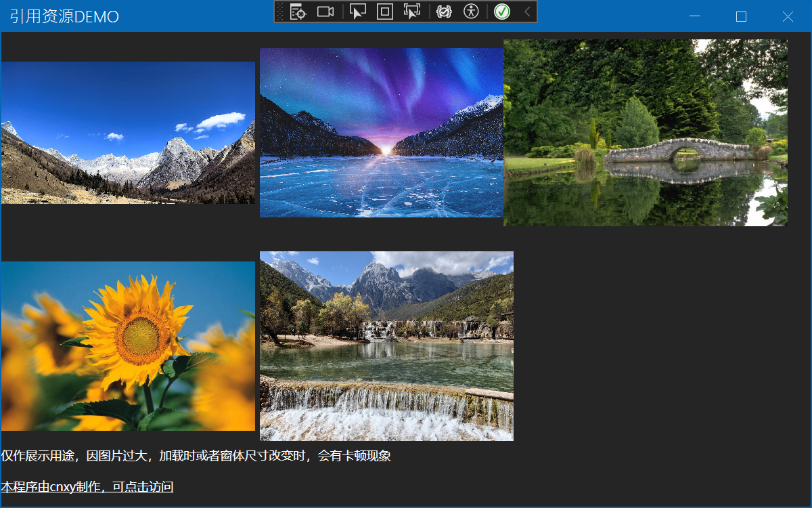
Task: Click the notice text about large images
Action: point(196,456)
